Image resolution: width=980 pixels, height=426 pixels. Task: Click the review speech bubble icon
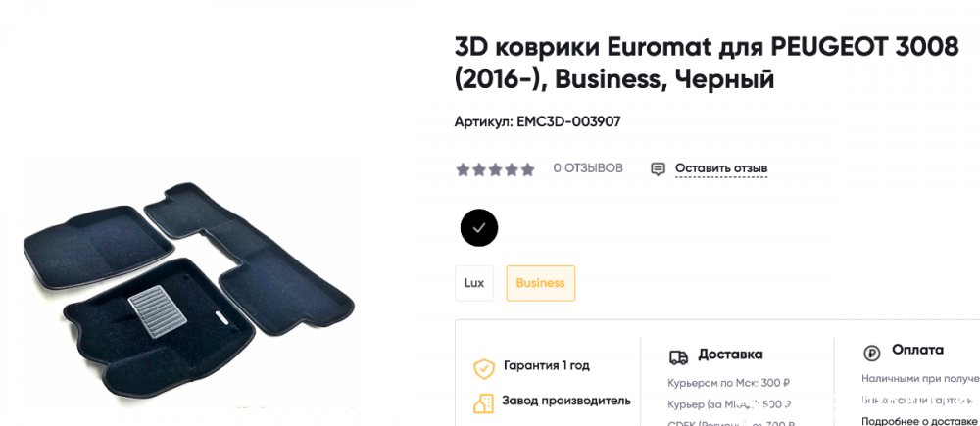(x=658, y=169)
